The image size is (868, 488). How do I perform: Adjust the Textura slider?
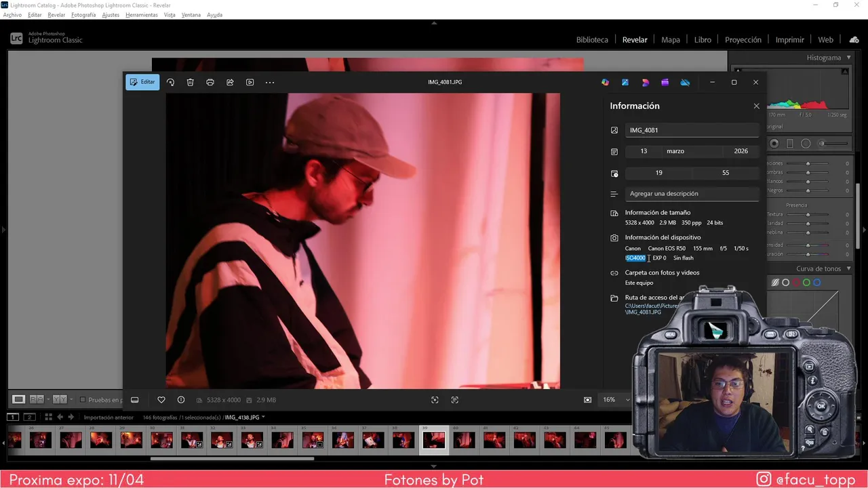tap(808, 214)
